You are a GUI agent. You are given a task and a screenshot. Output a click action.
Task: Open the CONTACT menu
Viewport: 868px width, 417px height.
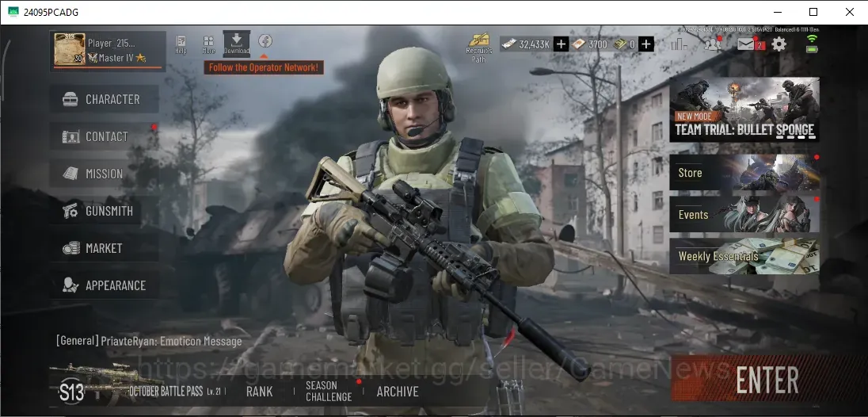tap(105, 136)
